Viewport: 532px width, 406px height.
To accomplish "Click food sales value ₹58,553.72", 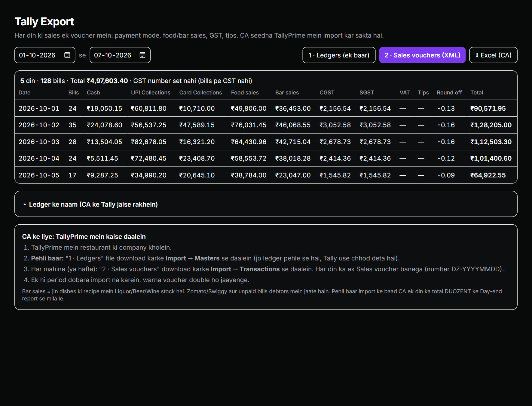I will click(x=249, y=158).
